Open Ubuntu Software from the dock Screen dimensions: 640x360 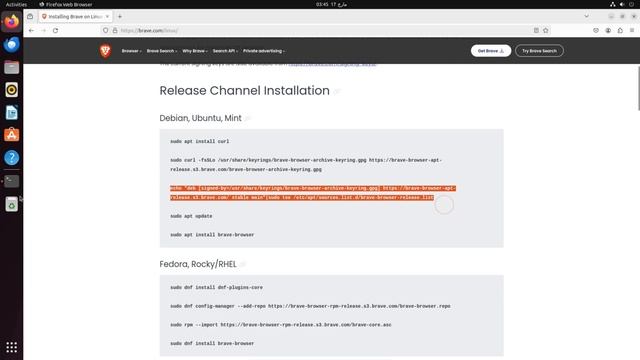coord(11,135)
